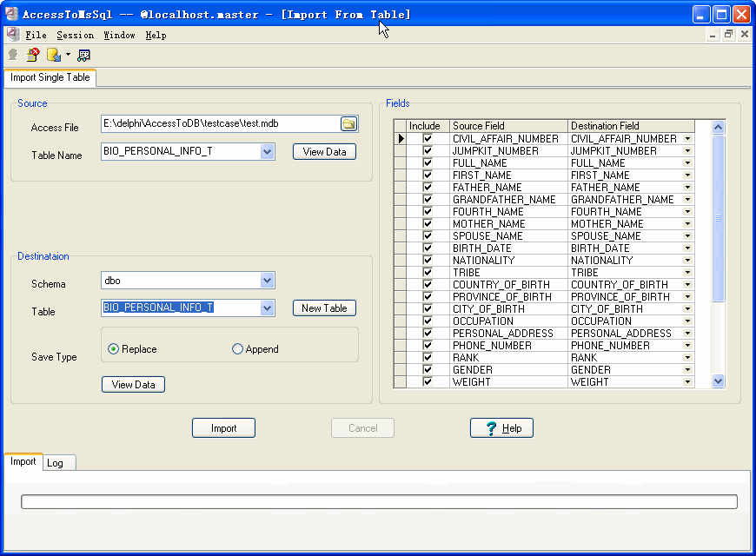This screenshot has height=556, width=756.
Task: Click the New Table button
Action: pos(324,308)
